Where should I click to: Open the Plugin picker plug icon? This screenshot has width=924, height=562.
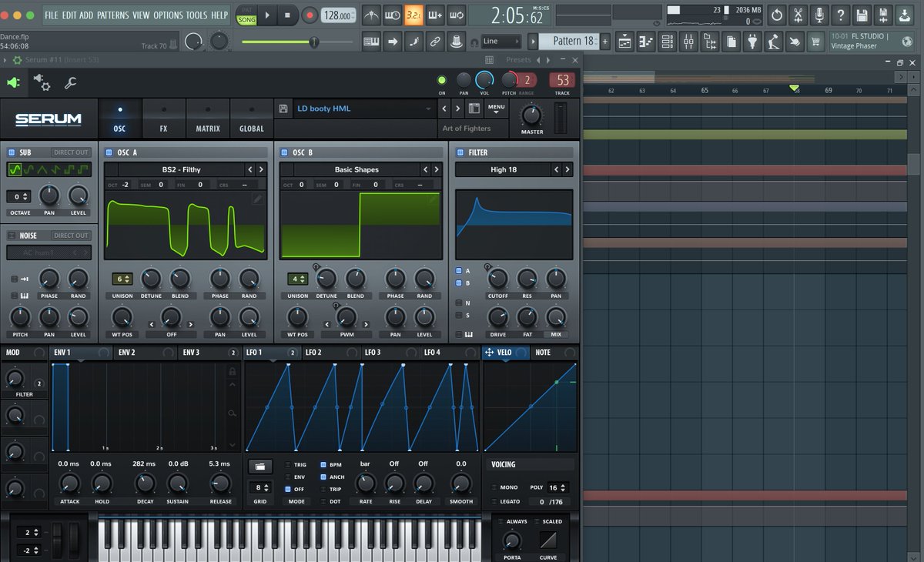click(753, 41)
